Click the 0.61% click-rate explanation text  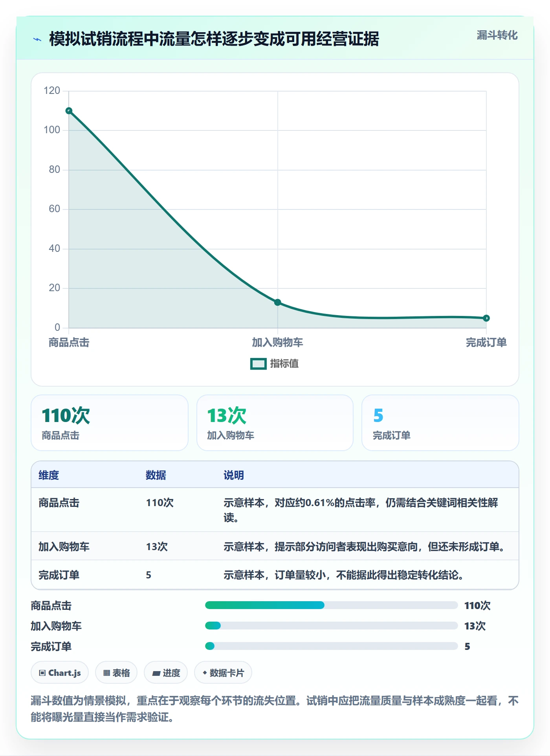(x=361, y=510)
